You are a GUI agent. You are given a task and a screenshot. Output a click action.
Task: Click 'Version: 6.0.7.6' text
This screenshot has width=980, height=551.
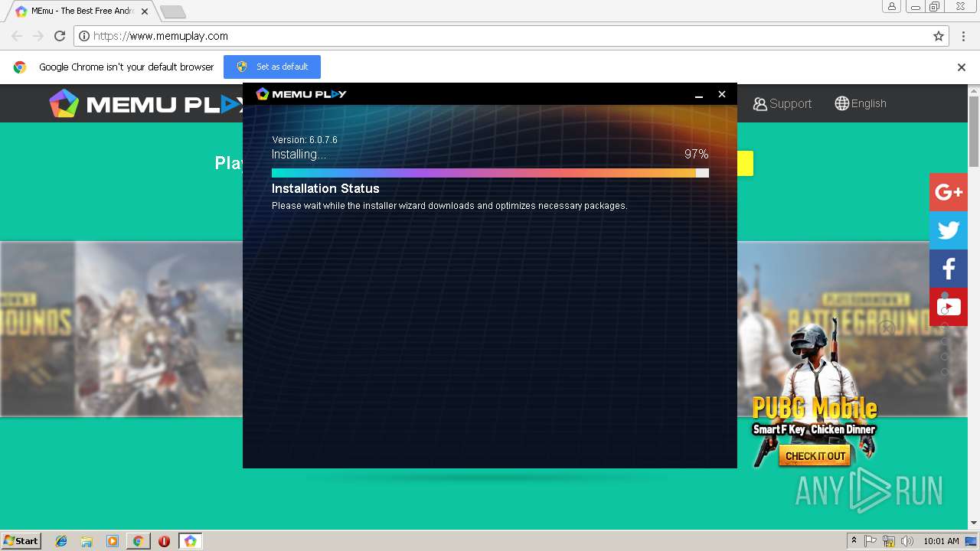tap(305, 140)
